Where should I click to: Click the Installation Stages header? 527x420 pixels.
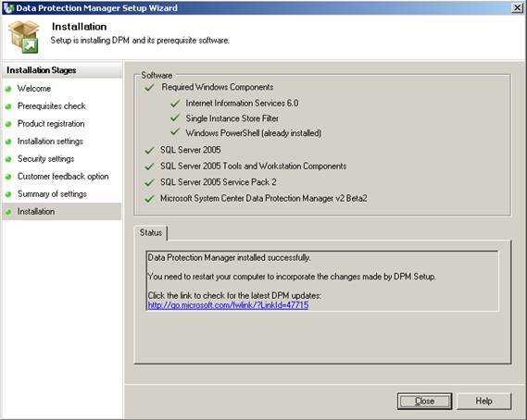coord(42,70)
